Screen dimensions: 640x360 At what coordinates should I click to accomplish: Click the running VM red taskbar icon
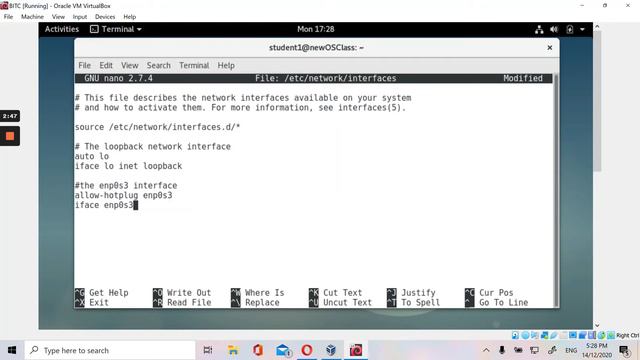[356, 350]
